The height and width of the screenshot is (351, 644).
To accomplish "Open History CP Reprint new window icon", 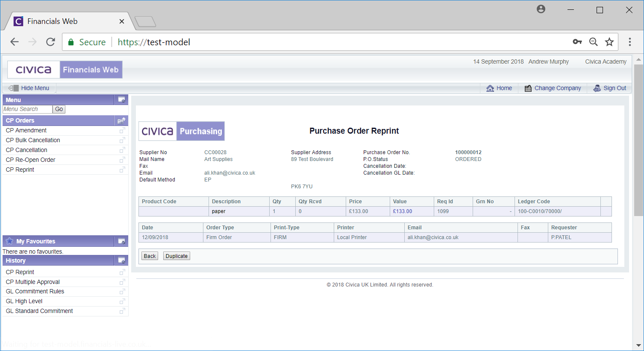I will (122, 272).
